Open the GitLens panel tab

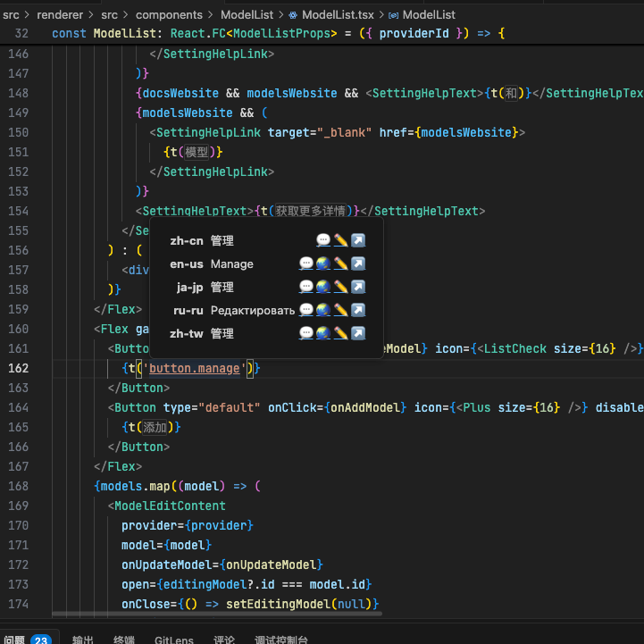point(173,639)
